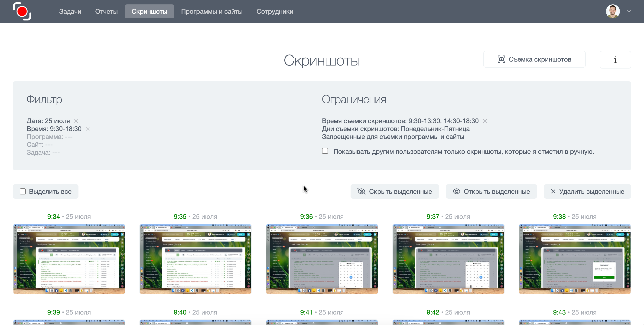Click the info "i" icon button
Image resolution: width=644 pixels, height=325 pixels.
tap(615, 60)
